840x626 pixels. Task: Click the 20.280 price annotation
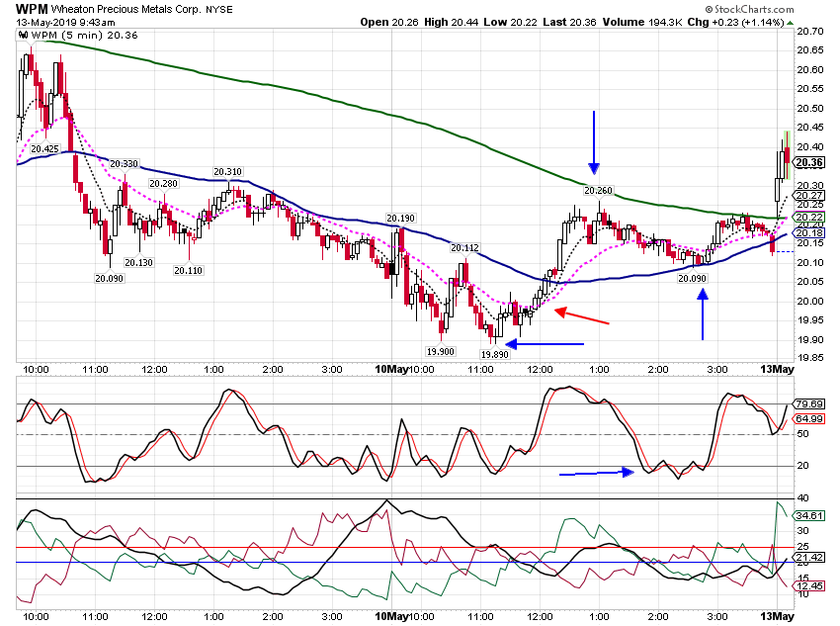[163, 183]
